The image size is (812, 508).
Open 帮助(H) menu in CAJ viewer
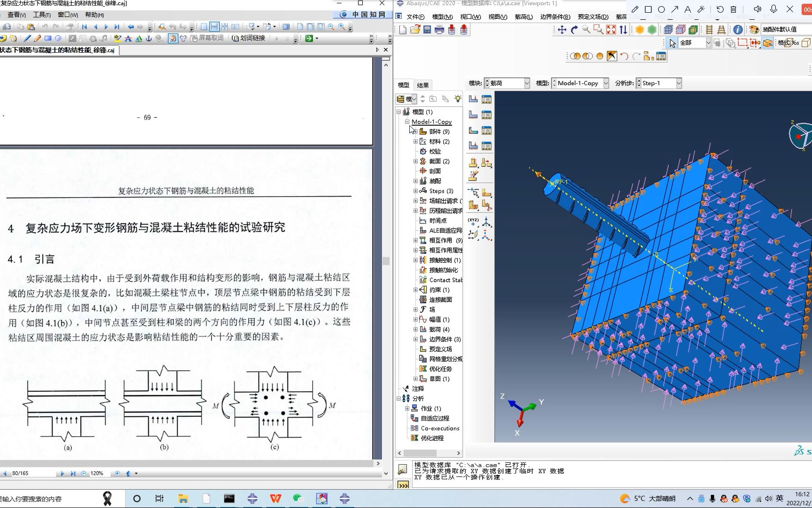[94, 15]
